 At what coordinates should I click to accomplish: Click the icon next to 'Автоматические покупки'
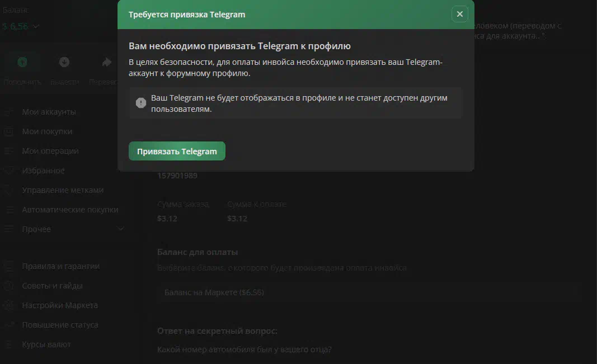(x=9, y=210)
